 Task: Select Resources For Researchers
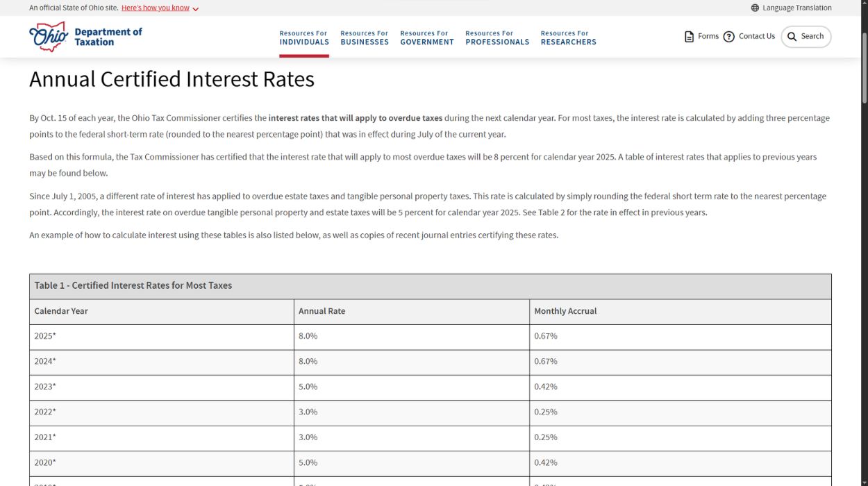tap(568, 37)
